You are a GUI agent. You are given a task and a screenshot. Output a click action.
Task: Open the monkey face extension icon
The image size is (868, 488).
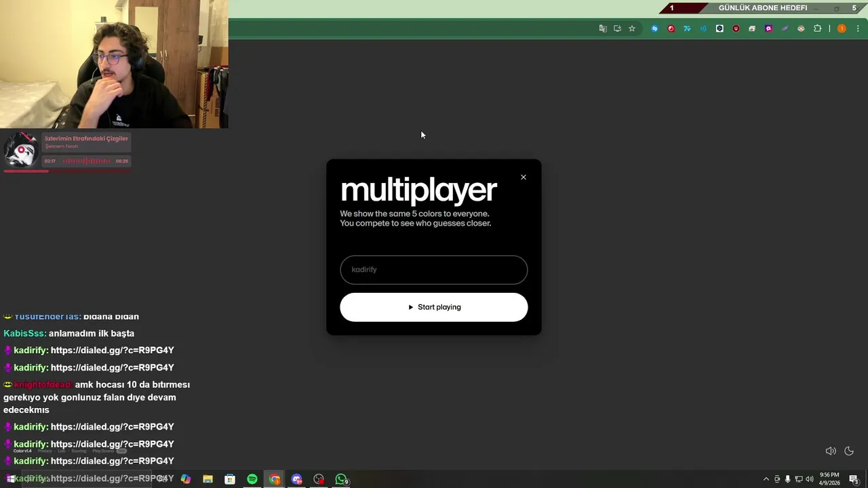(801, 28)
